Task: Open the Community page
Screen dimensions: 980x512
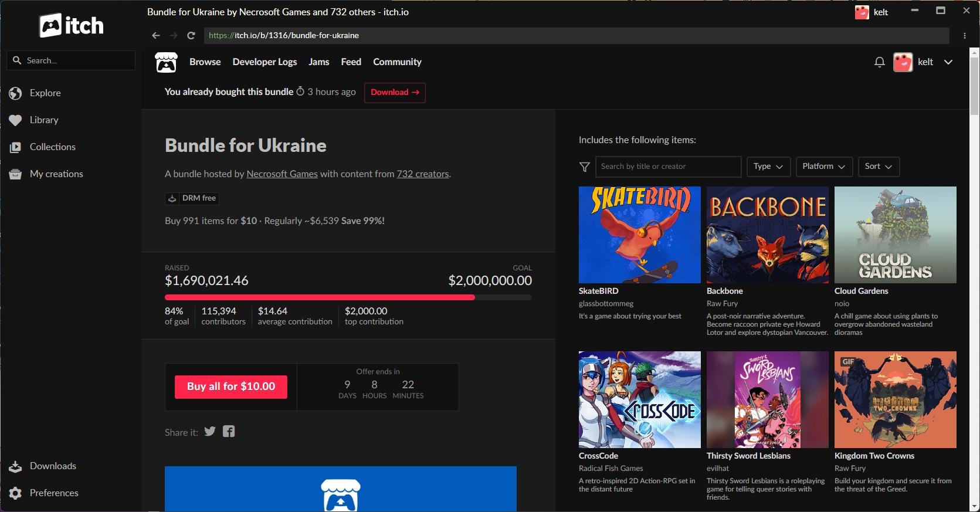Action: coord(397,62)
